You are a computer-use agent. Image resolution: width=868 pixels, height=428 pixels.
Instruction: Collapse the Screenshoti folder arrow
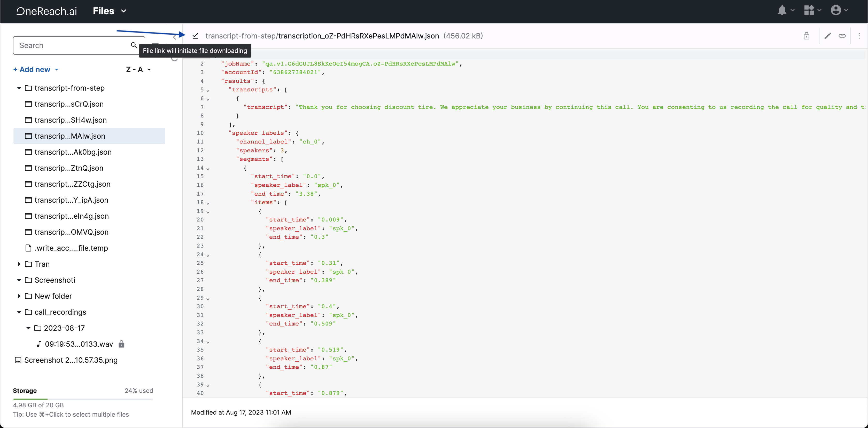(19, 280)
